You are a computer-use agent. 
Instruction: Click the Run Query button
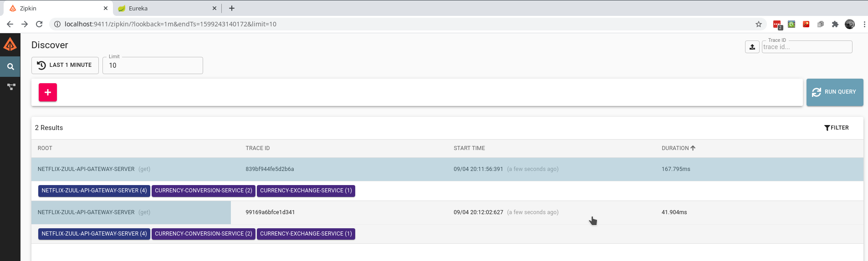point(834,92)
